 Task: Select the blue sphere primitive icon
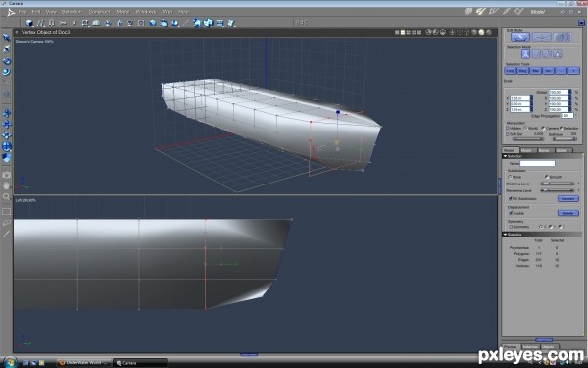[x=152, y=23]
